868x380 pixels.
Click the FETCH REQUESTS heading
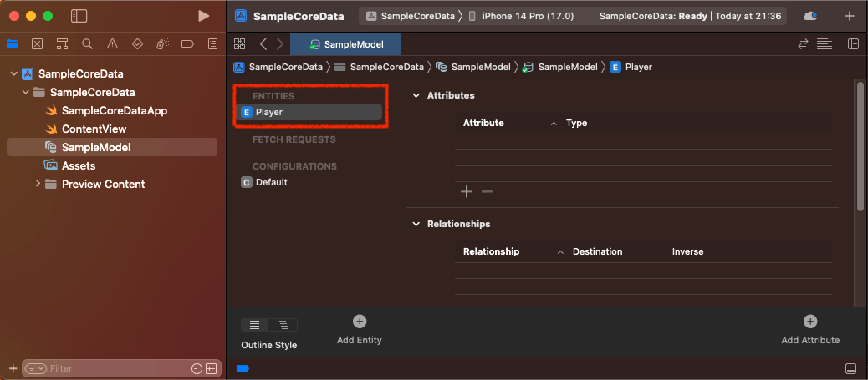point(294,139)
